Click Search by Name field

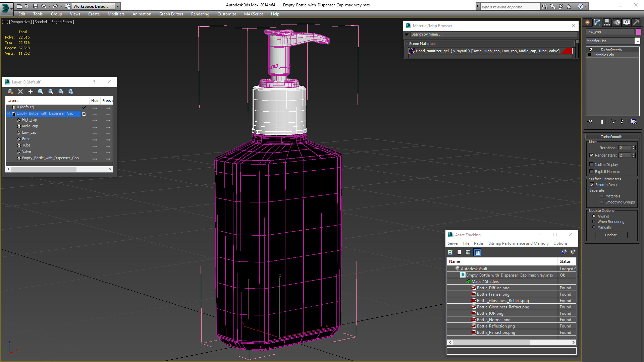494,34
